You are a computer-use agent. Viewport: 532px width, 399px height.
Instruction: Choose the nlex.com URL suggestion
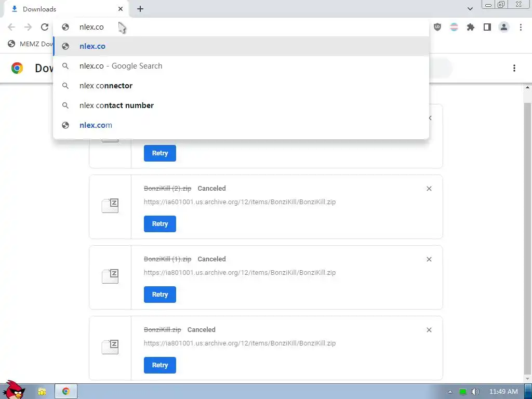click(241, 125)
